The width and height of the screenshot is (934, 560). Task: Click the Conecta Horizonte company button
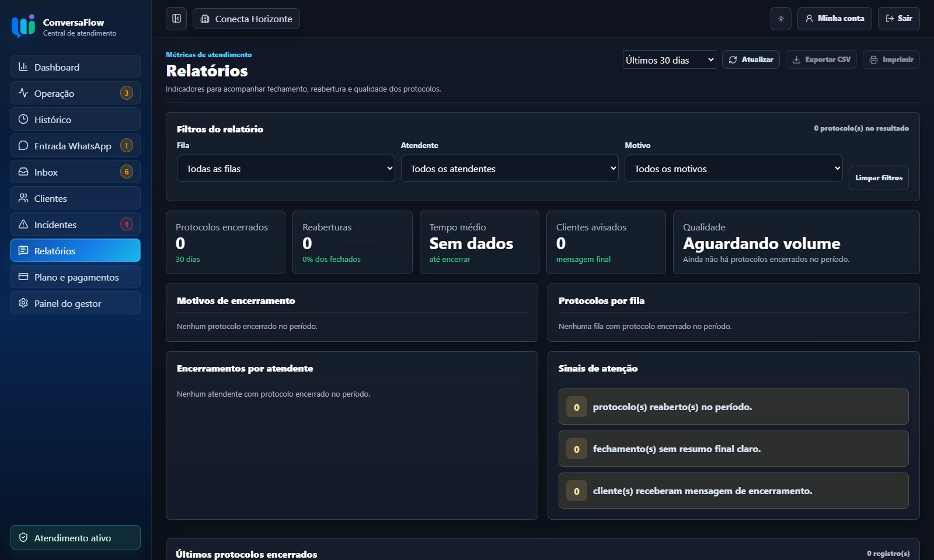(246, 19)
